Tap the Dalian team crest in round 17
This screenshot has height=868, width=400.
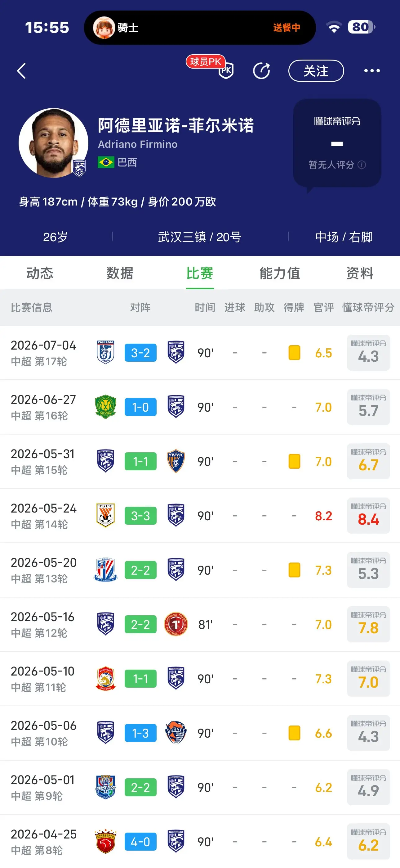tap(105, 352)
